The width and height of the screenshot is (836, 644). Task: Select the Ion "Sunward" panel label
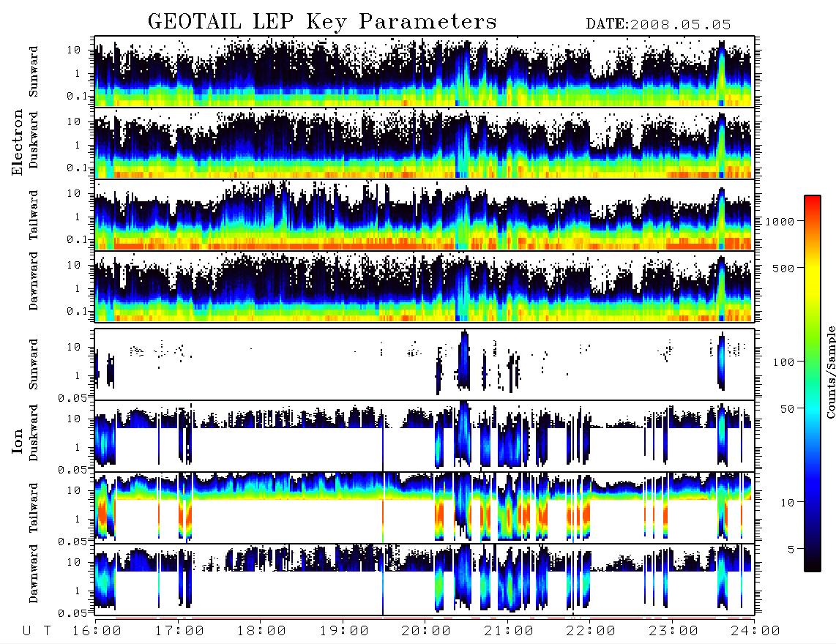pos(34,364)
